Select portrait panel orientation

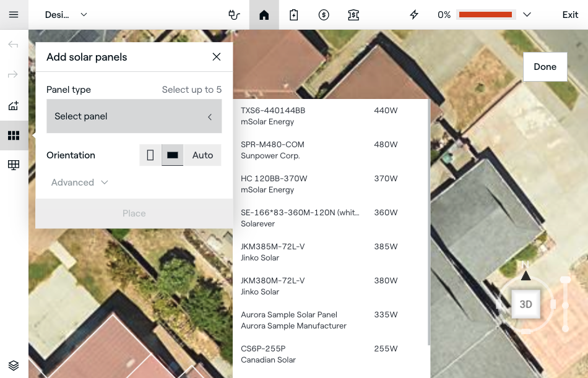tap(150, 155)
